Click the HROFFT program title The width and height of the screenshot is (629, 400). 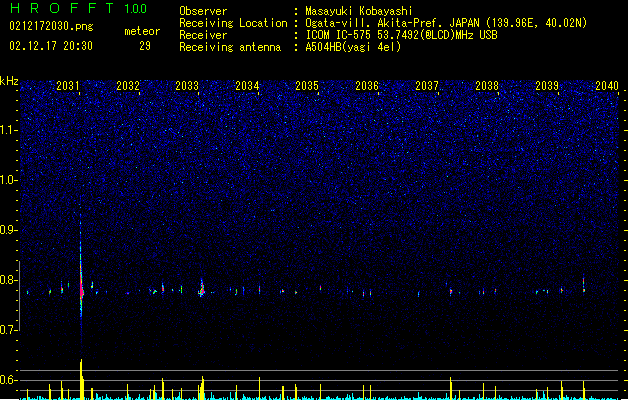(62, 8)
